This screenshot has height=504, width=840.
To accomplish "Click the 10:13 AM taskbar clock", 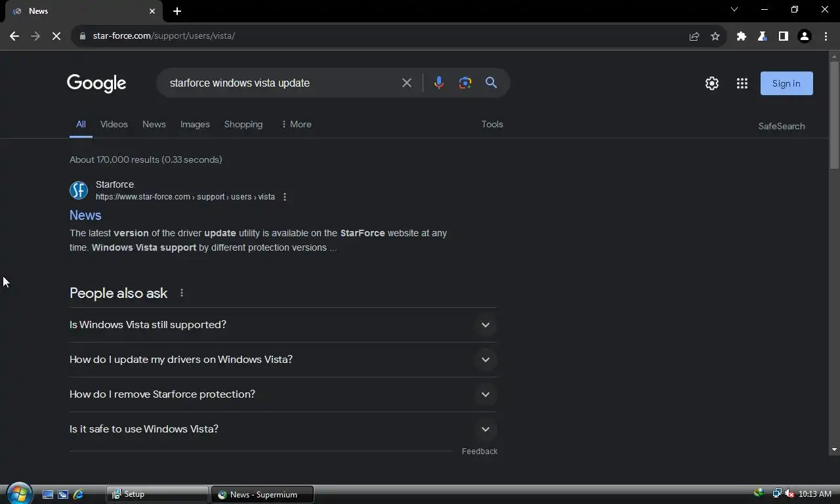I will pos(815,494).
